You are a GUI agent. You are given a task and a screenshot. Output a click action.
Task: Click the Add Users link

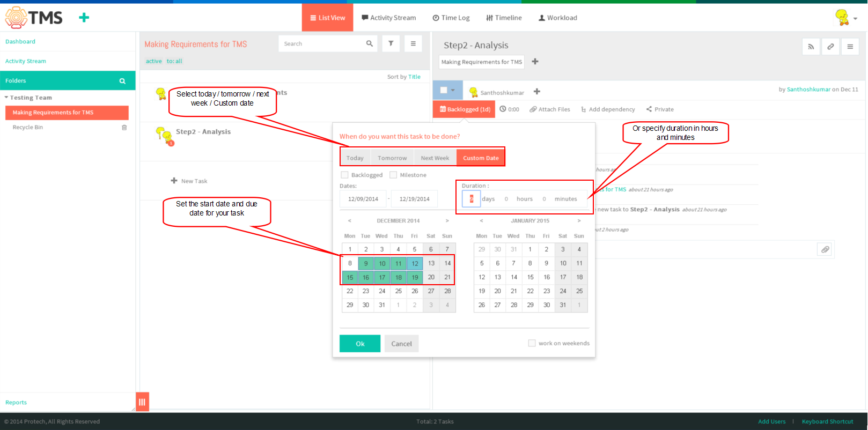point(771,421)
